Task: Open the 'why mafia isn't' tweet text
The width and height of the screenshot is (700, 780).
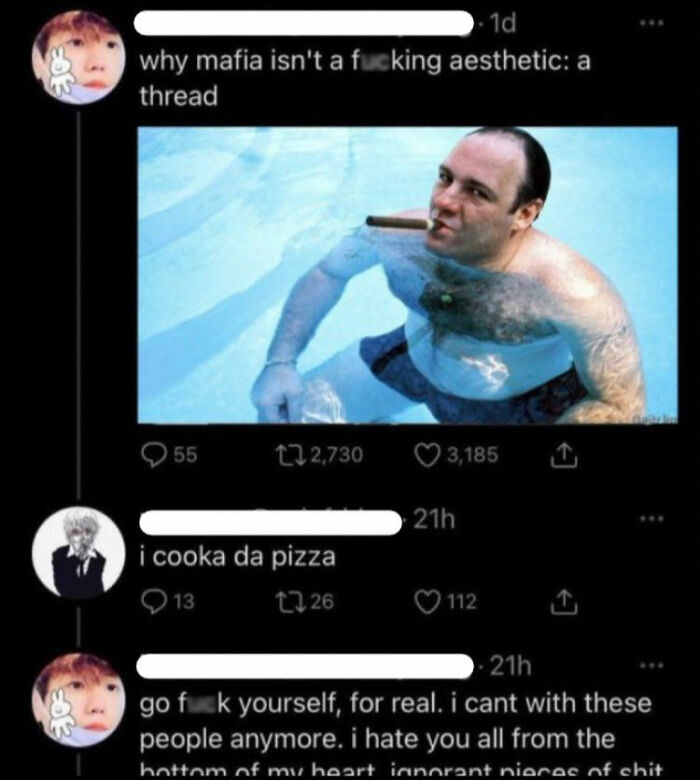Action: click(x=363, y=77)
